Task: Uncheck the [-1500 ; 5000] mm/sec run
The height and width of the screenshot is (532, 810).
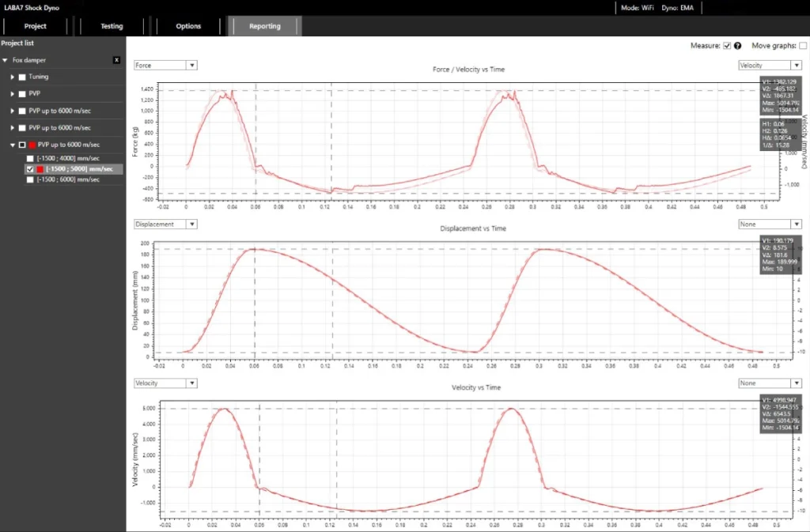Action: 30,169
